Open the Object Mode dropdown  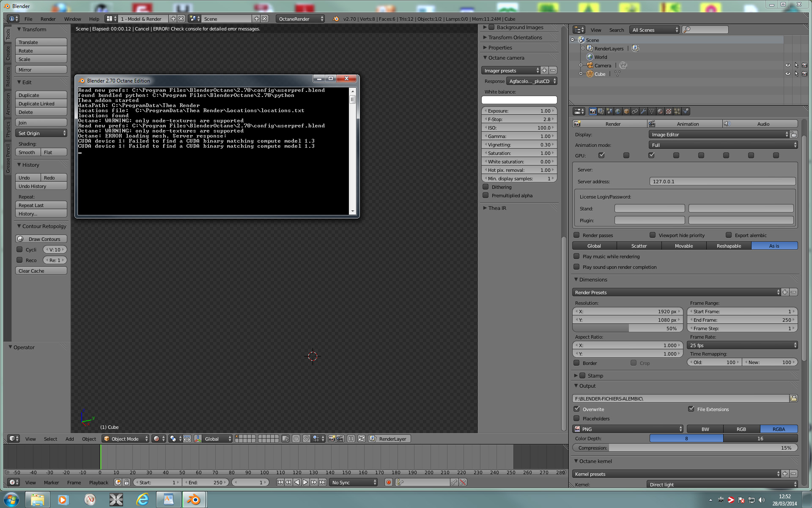tap(126, 439)
